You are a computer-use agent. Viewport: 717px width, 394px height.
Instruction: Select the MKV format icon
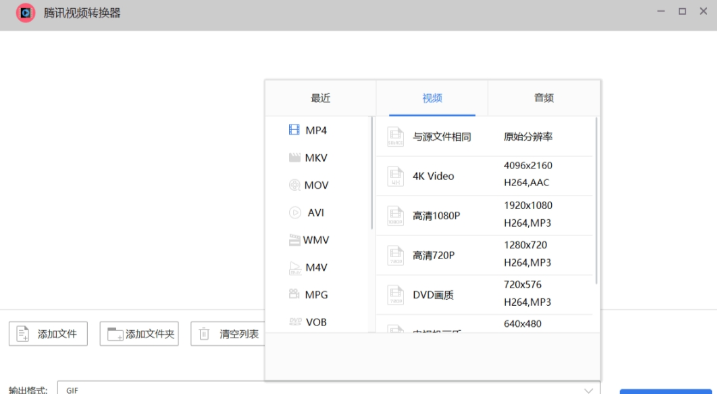point(294,158)
